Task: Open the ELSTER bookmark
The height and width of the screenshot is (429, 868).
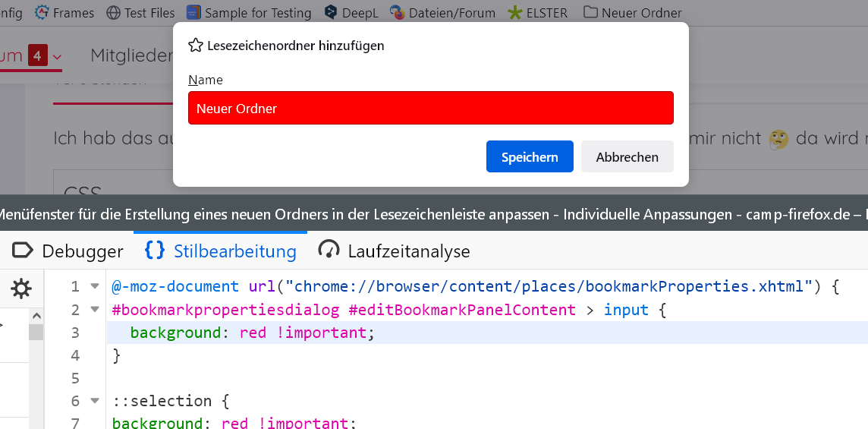Action: pyautogui.click(x=538, y=12)
